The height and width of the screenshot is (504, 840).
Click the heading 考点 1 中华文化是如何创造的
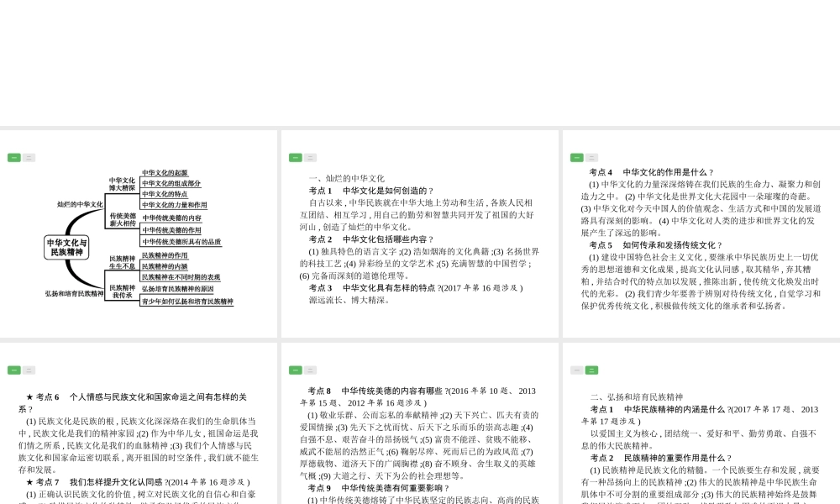[x=371, y=191]
